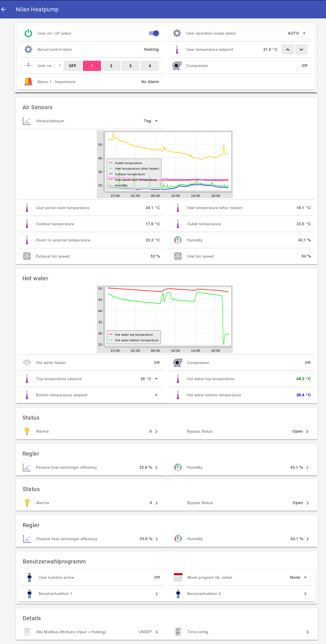This screenshot has height=644, width=326.
Task: Click the green power icon
Action: click(x=28, y=33)
